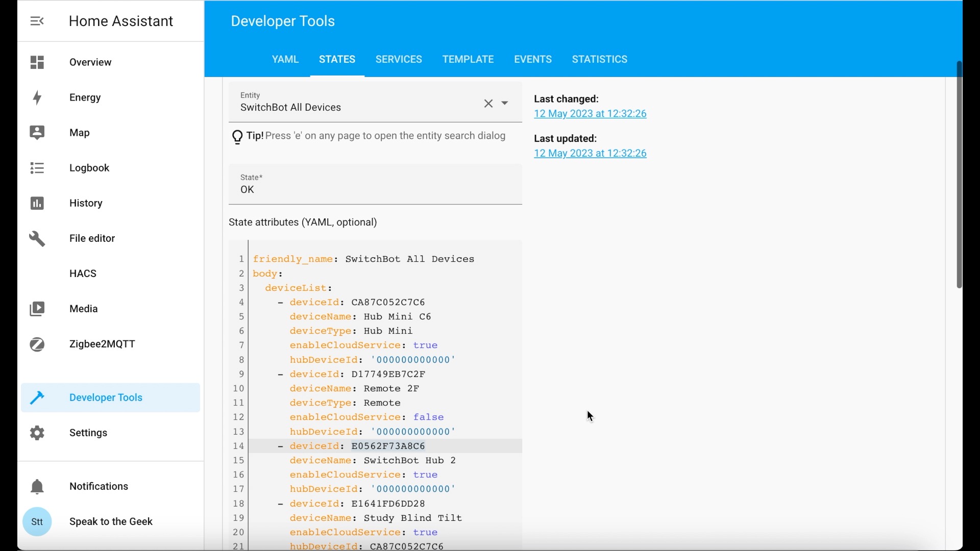
Task: Switch to the TEMPLATE tab
Action: (x=468, y=59)
